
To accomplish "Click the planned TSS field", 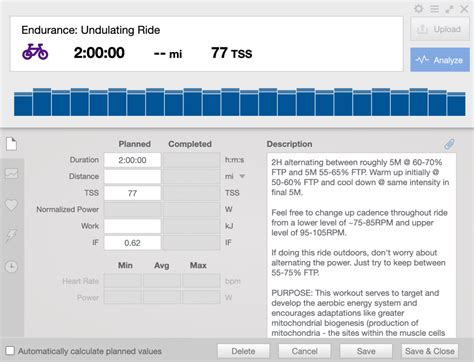I will tap(132, 193).
